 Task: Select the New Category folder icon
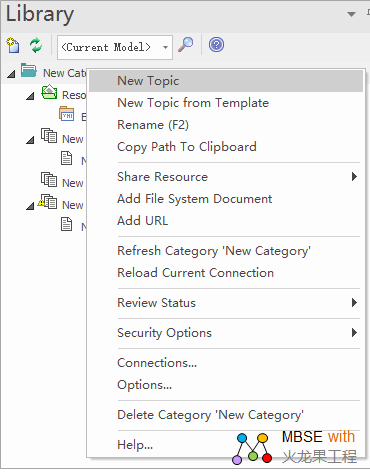click(28, 71)
